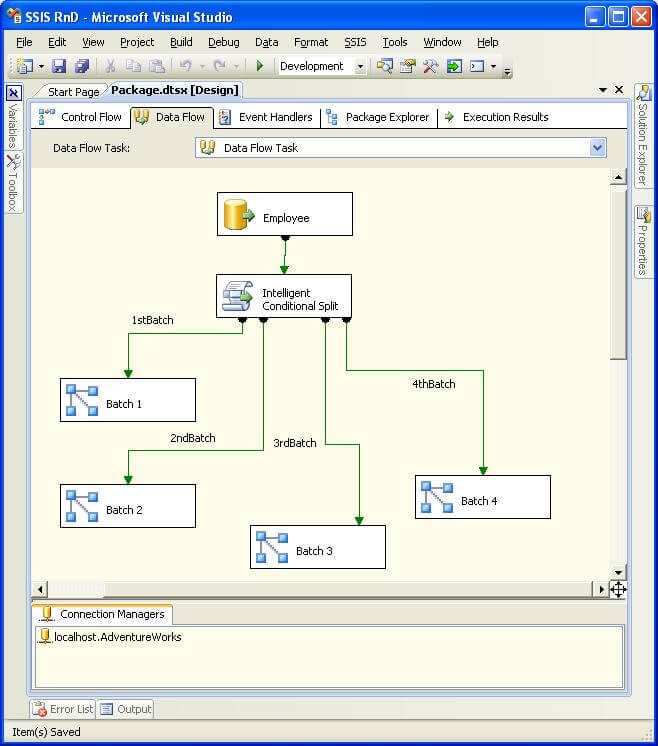Select the Connection Managers tab
Viewport: 658px width, 746px height.
[x=102, y=614]
